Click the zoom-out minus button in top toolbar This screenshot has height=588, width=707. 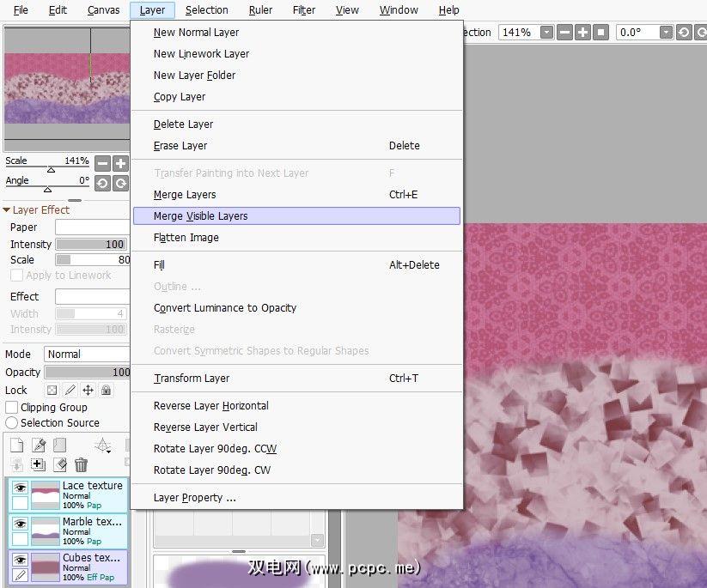[x=564, y=33]
